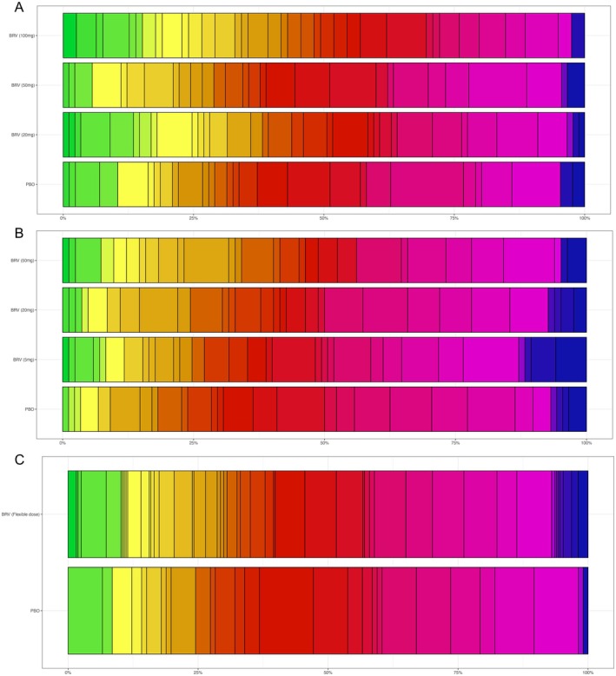Pick the wide yellow segment in panel A PBO bar
Image resolution: width=616 pixels, height=676 pixels.
(x=133, y=184)
